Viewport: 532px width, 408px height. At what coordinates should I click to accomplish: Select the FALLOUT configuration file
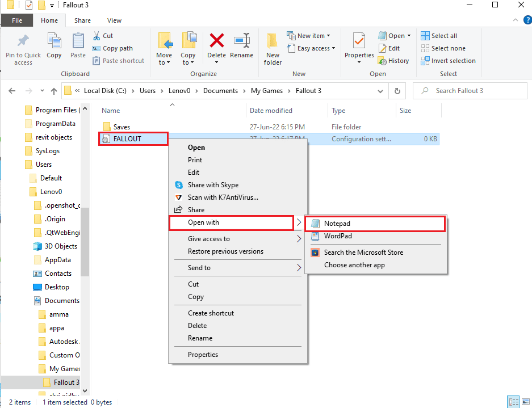(x=127, y=138)
